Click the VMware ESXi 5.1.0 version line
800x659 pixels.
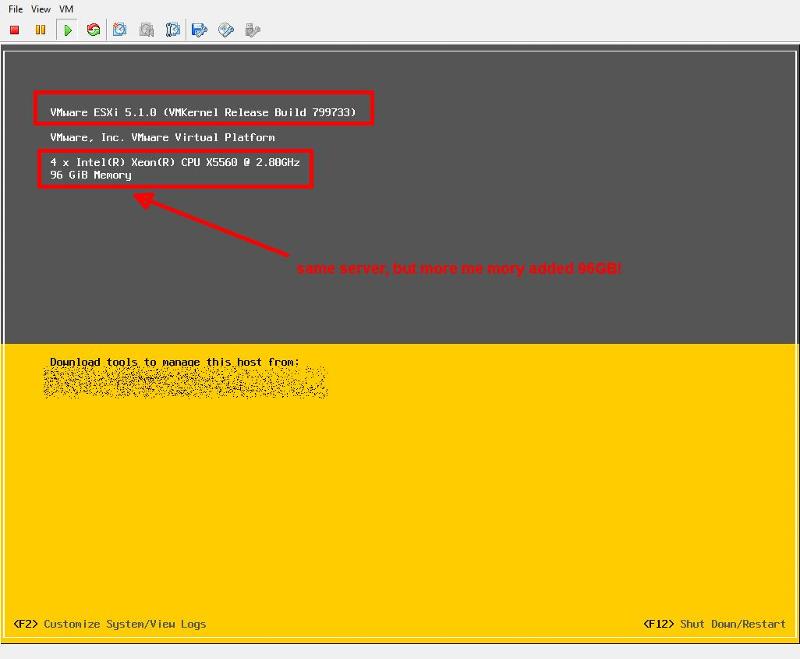pyautogui.click(x=203, y=112)
